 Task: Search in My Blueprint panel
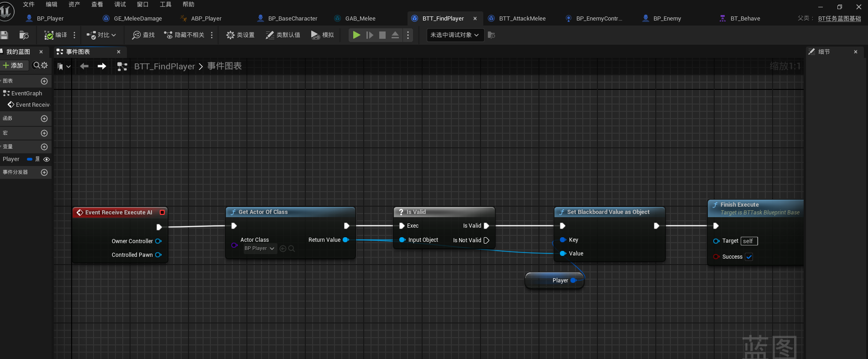coord(37,66)
